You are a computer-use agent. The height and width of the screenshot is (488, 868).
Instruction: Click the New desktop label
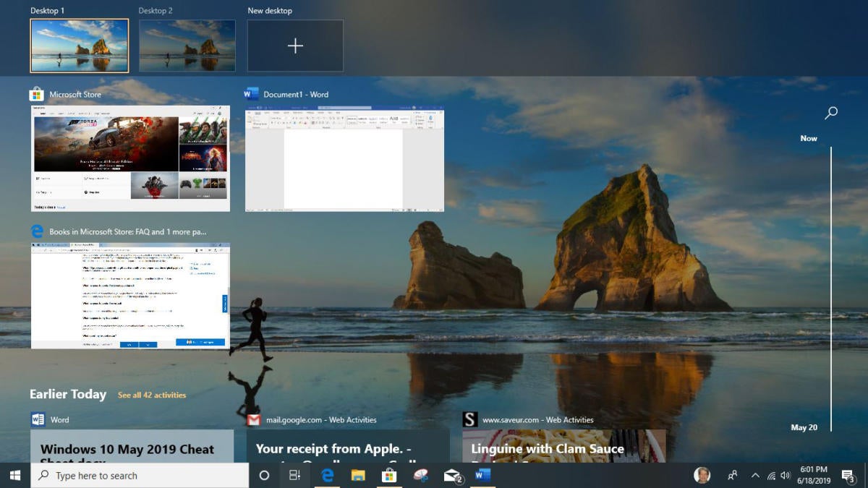270,11
